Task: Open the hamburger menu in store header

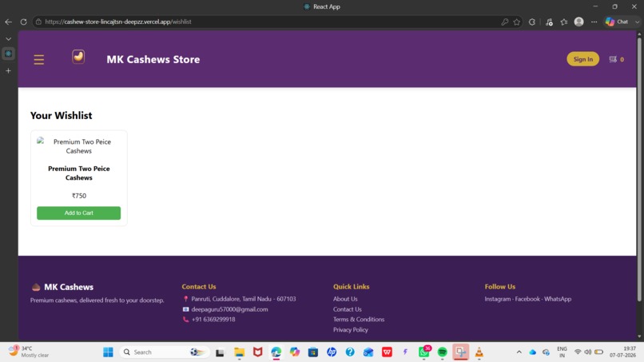Action: tap(38, 60)
